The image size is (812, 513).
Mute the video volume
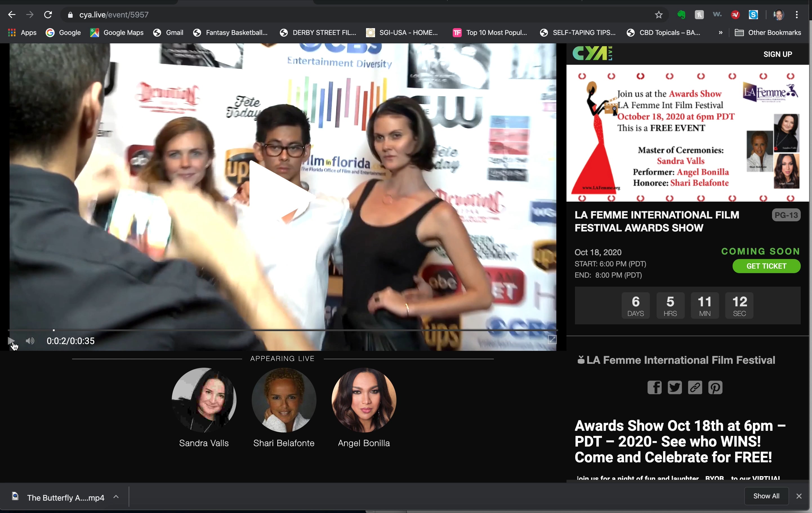(x=30, y=341)
